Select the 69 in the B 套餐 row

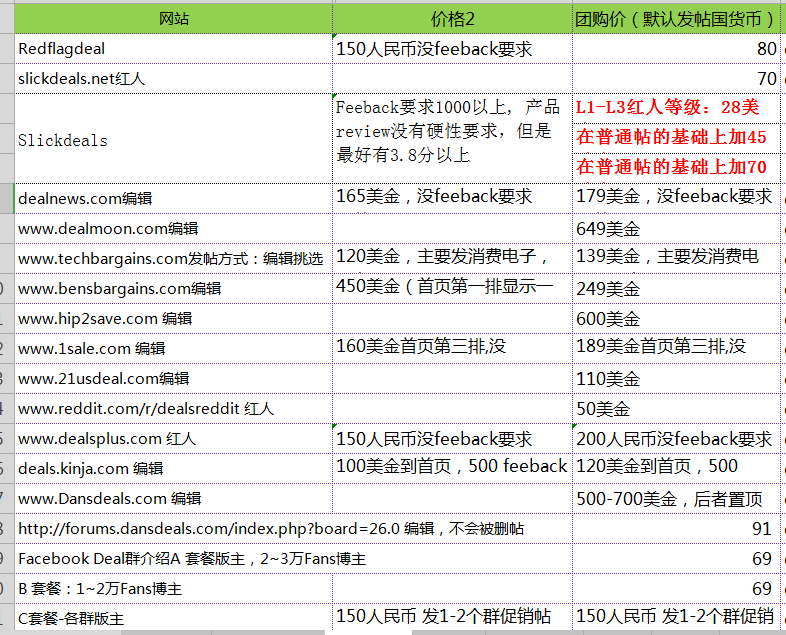pyautogui.click(x=676, y=588)
